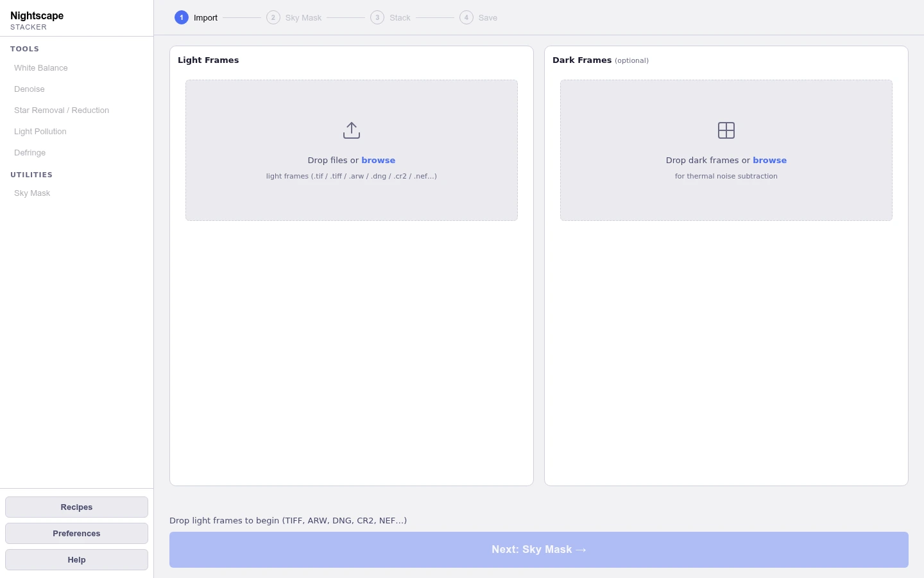Go to step 3 Stack

pyautogui.click(x=390, y=17)
